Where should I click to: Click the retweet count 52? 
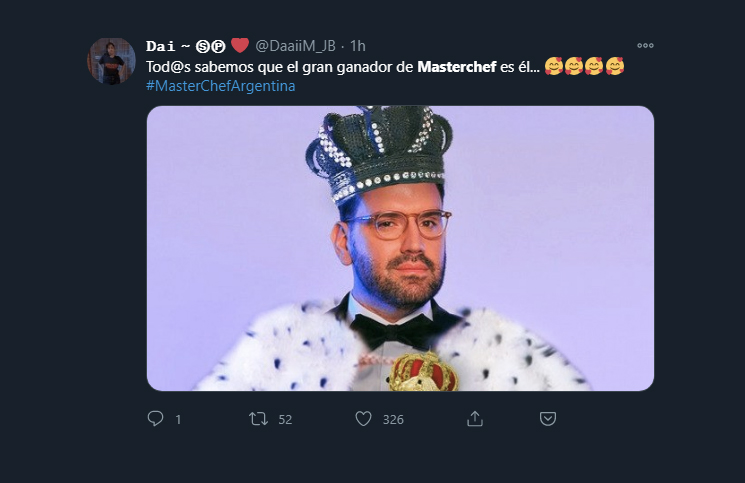(x=285, y=420)
